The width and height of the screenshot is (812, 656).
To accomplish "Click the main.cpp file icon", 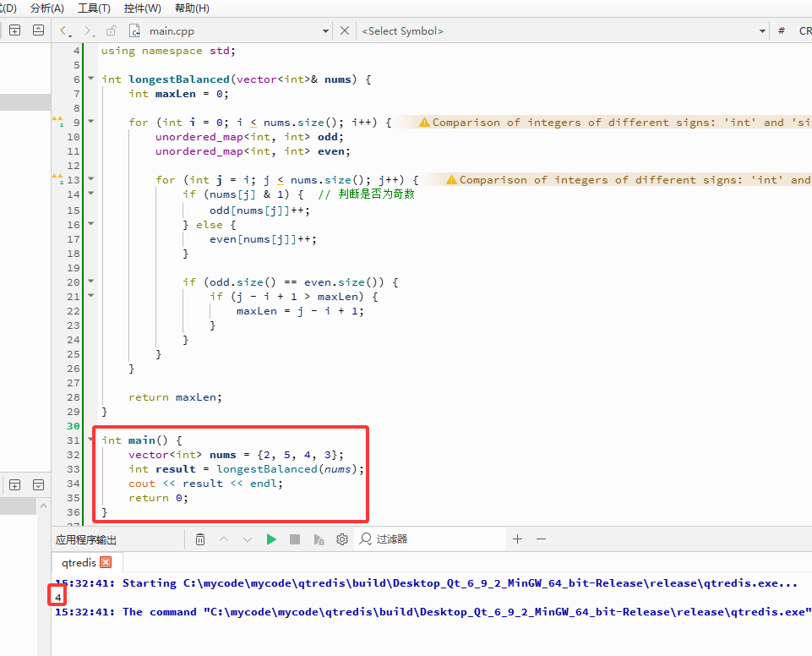I will (134, 31).
